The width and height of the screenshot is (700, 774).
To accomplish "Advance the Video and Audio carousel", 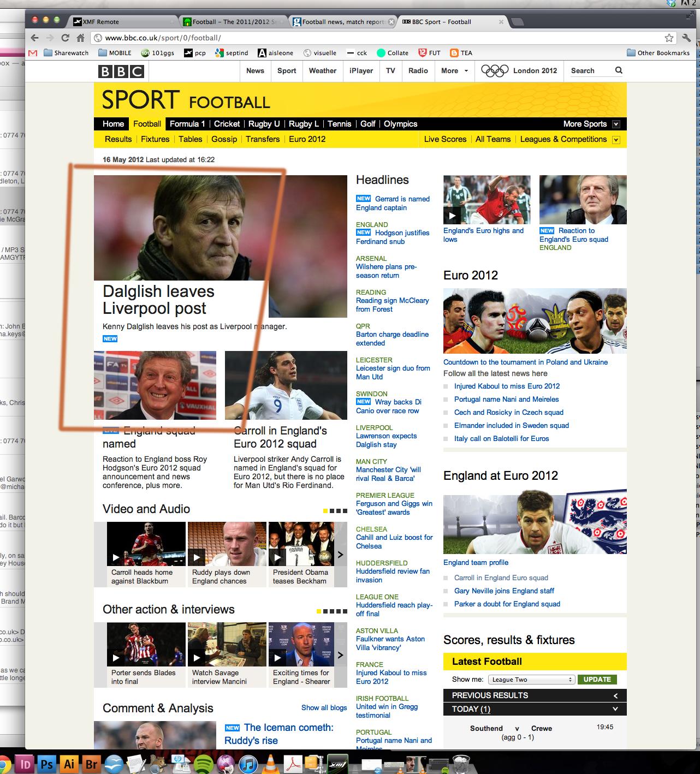I will point(340,555).
